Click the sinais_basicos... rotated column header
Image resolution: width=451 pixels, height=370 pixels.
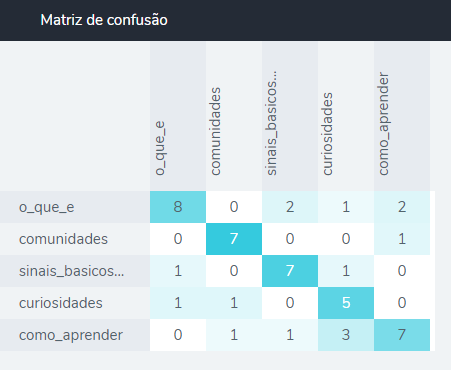click(x=272, y=123)
